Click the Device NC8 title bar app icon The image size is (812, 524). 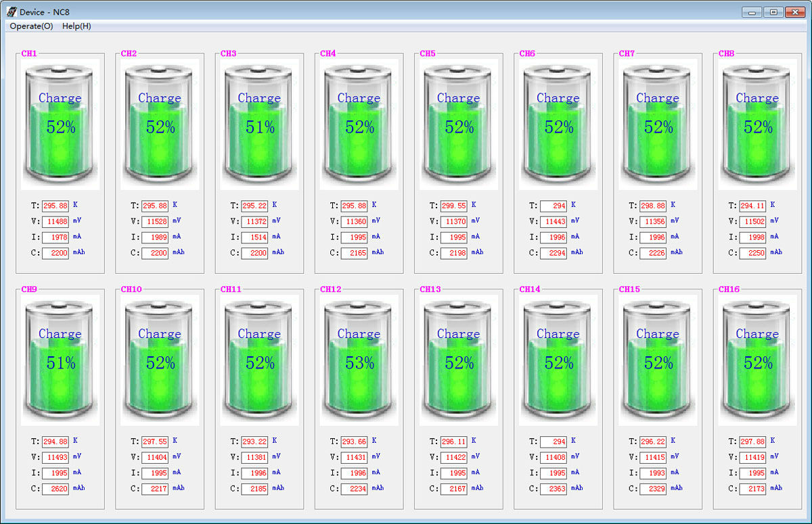(12, 11)
